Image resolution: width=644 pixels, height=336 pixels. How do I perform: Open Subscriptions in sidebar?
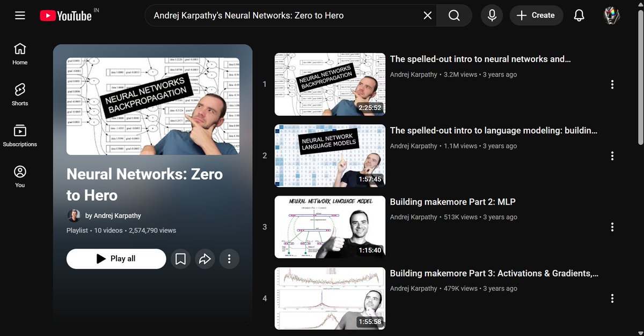click(20, 136)
